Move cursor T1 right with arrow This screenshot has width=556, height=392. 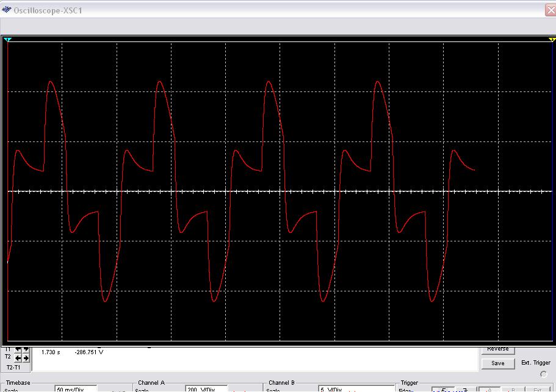click(26, 349)
